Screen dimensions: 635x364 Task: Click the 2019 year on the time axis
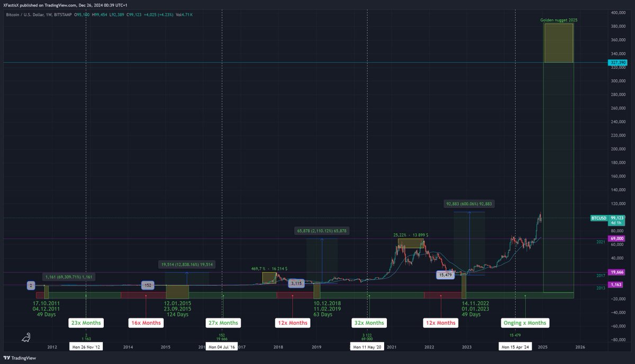[x=316, y=347]
